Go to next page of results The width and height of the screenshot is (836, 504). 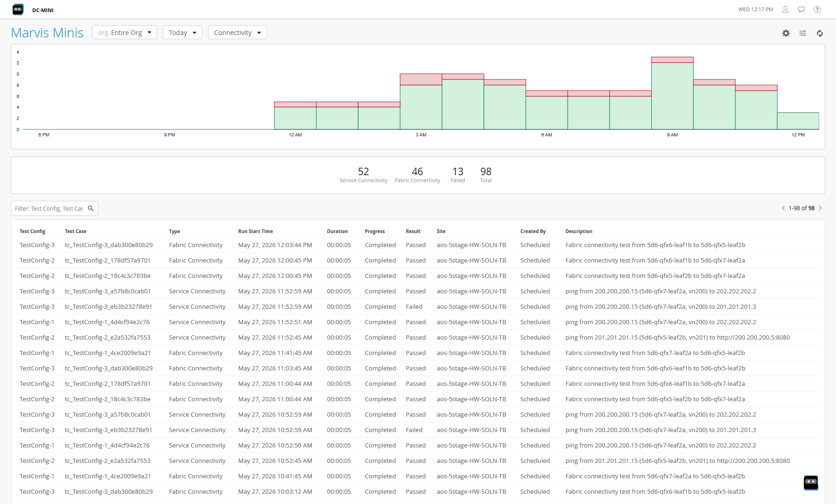(x=820, y=208)
